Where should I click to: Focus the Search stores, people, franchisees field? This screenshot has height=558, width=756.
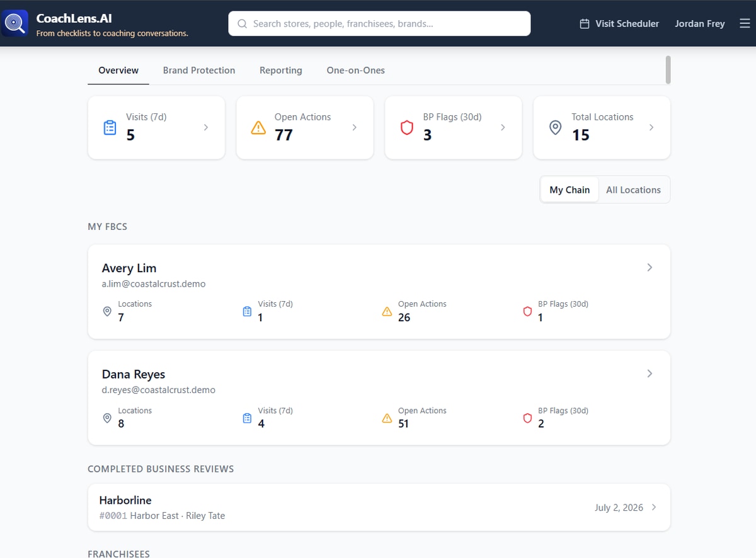pyautogui.click(x=379, y=24)
